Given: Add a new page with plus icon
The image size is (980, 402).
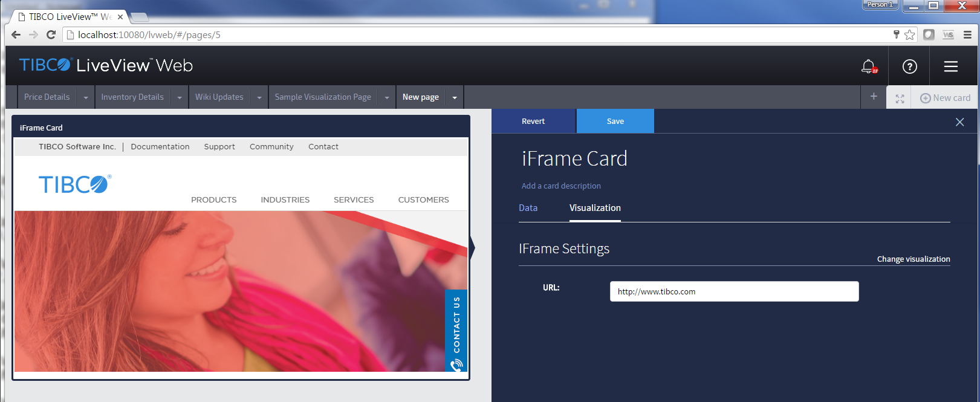Looking at the screenshot, I should pos(873,97).
